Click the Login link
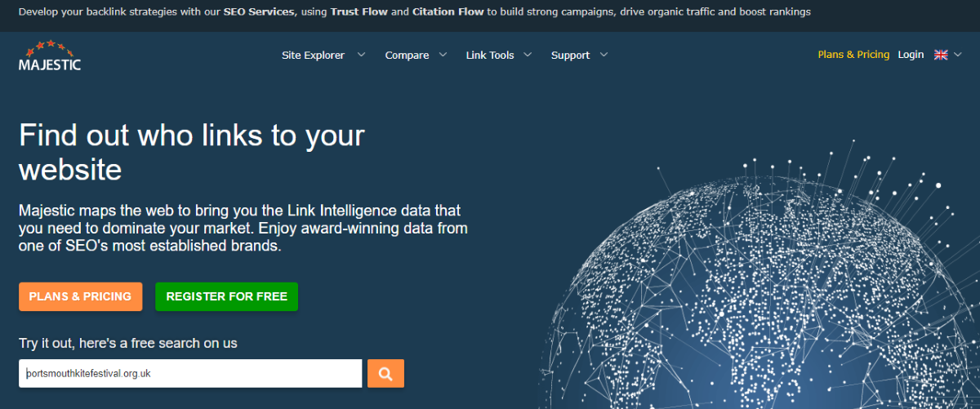The width and height of the screenshot is (980, 409). click(911, 55)
